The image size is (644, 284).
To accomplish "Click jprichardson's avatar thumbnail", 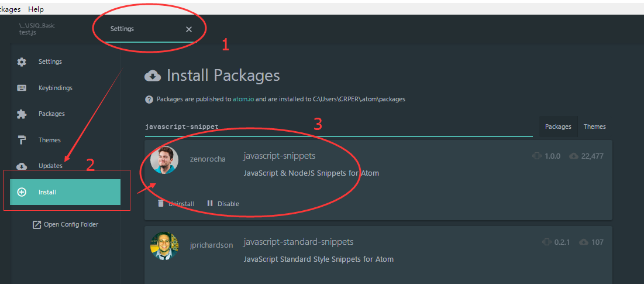I will coord(164,246).
